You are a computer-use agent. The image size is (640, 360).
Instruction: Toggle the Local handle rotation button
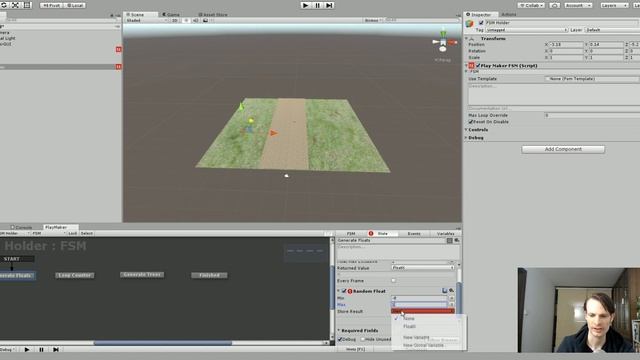(x=75, y=5)
